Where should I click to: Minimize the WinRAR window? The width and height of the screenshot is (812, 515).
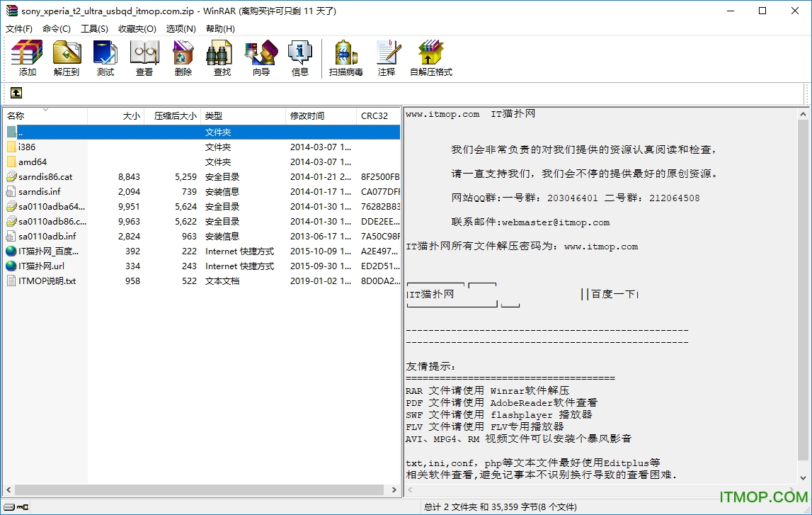point(731,11)
